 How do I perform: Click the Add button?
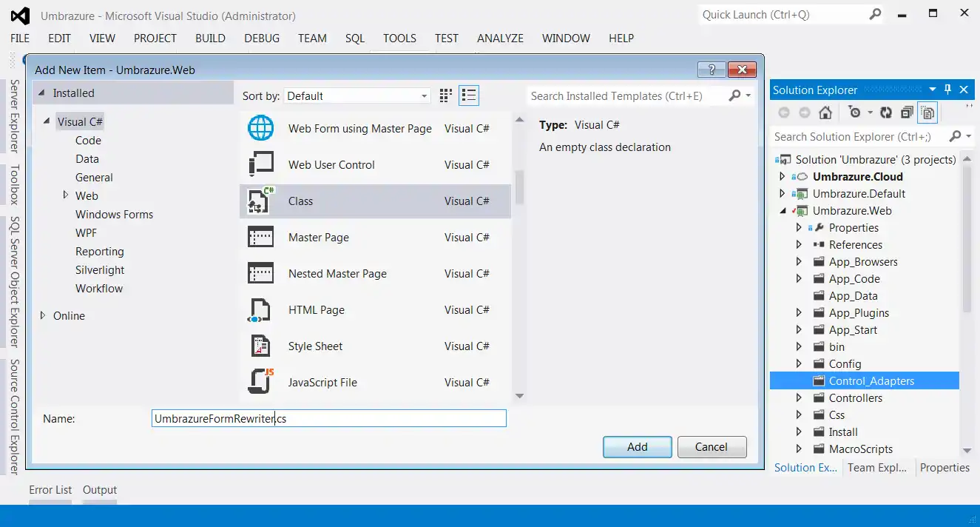638,446
